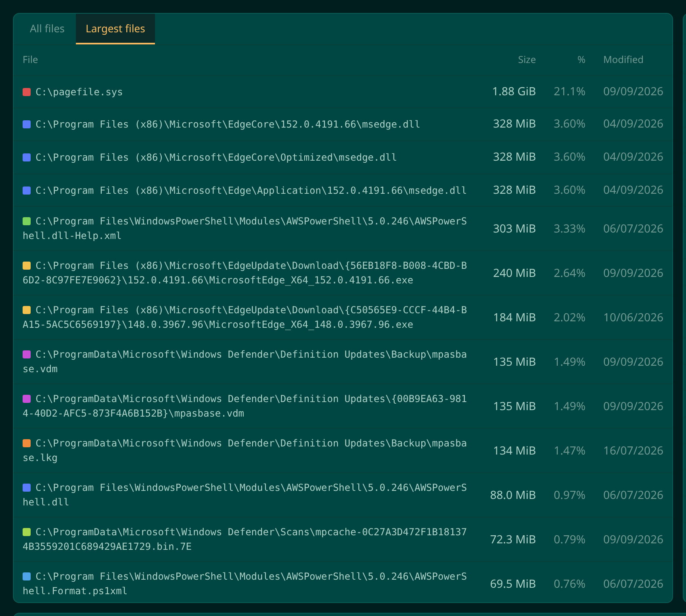
Task: Select the MicrosoftEdge_X64_148.0.3967.96.exe path
Action: (x=245, y=317)
